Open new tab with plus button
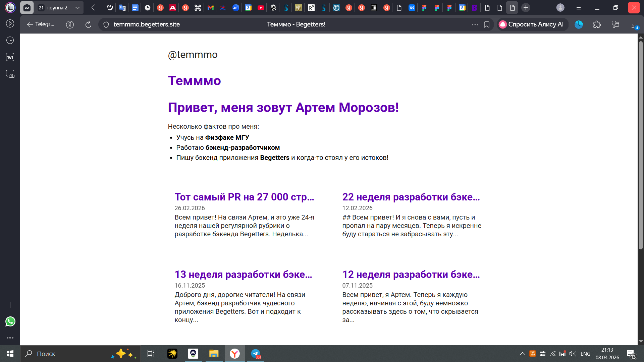Viewport: 644px width, 362px height. click(526, 8)
